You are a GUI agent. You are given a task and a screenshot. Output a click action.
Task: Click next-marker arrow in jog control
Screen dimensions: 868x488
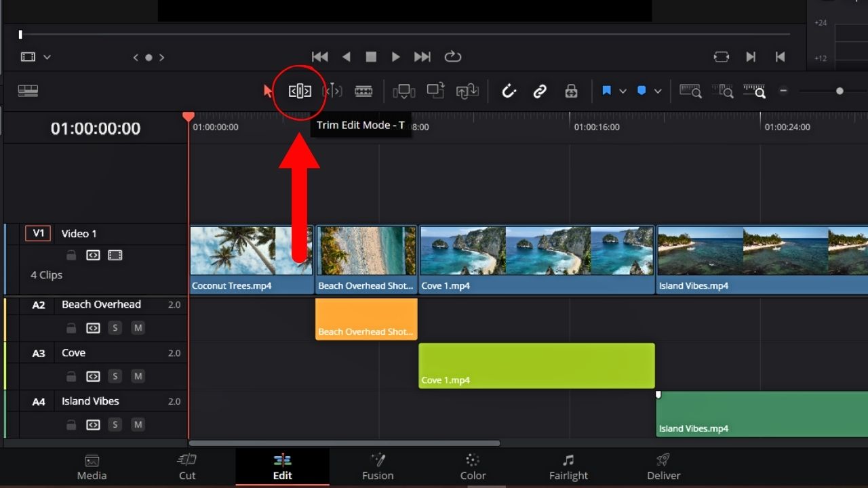161,58
